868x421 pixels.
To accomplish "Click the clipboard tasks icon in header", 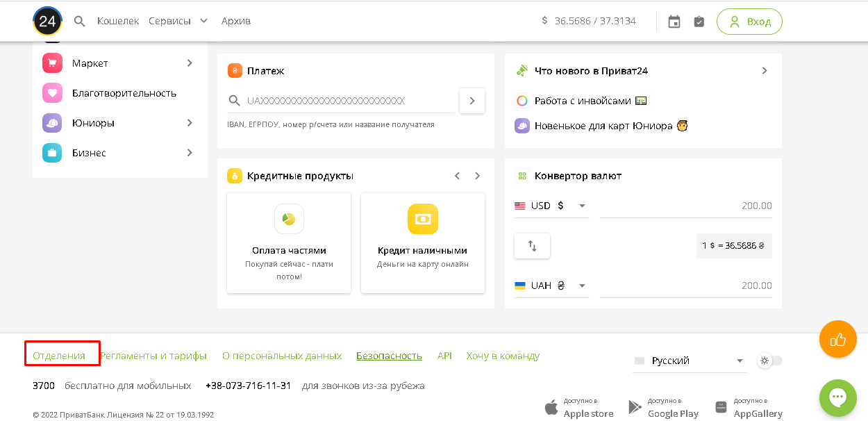I will click(x=699, y=22).
